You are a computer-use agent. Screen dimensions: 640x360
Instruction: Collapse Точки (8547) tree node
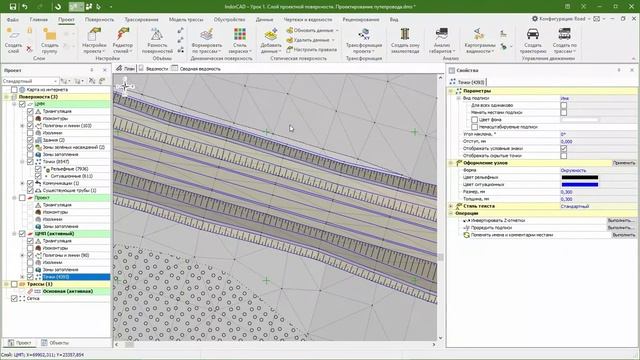pyautogui.click(x=22, y=162)
